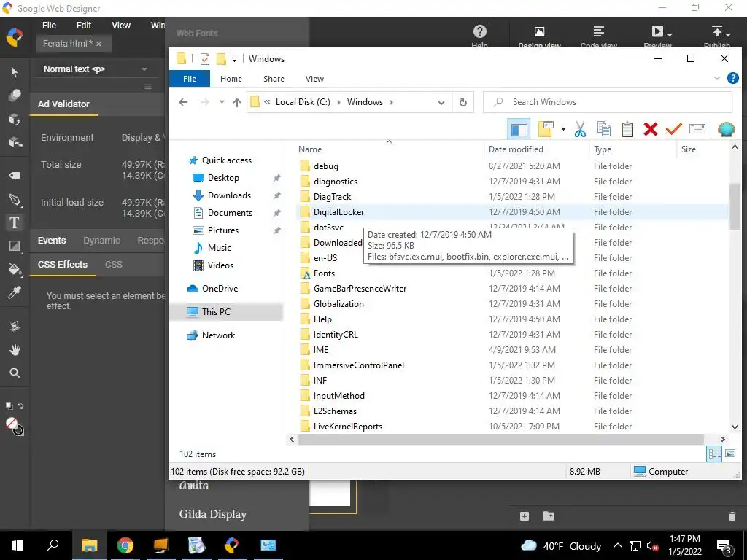This screenshot has height=560, width=747.
Task: Select the Eyedropper tool
Action: coord(15,292)
